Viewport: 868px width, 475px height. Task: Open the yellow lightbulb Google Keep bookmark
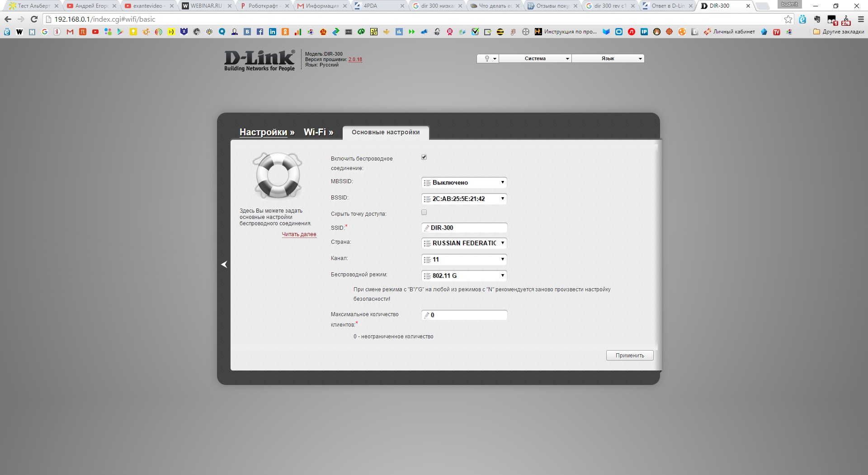(x=133, y=32)
